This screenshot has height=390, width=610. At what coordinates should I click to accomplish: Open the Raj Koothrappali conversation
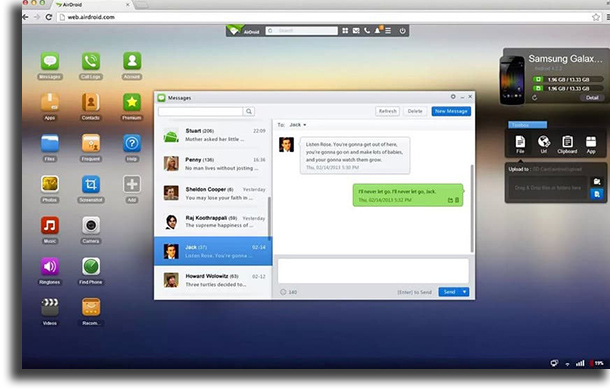[x=213, y=222]
